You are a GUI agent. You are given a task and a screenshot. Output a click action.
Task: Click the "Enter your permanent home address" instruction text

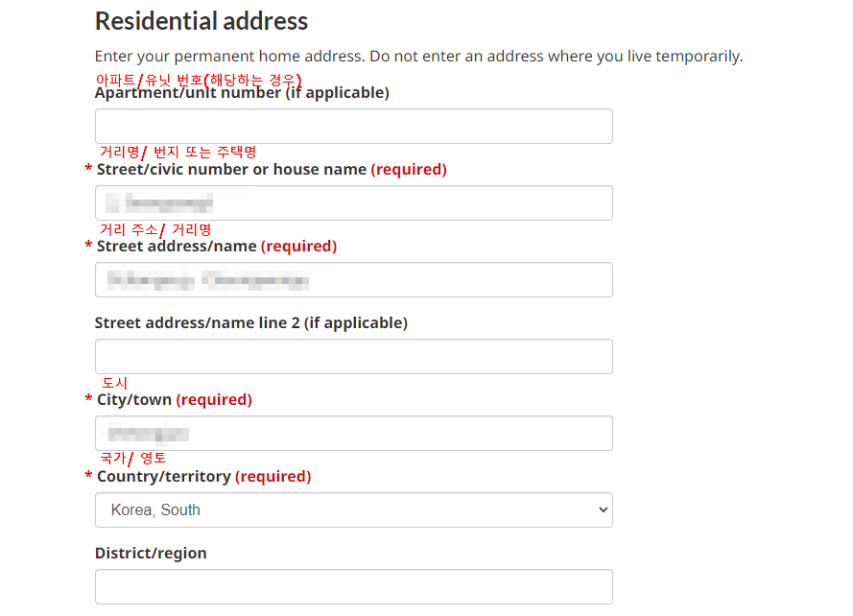pyautogui.click(x=418, y=57)
